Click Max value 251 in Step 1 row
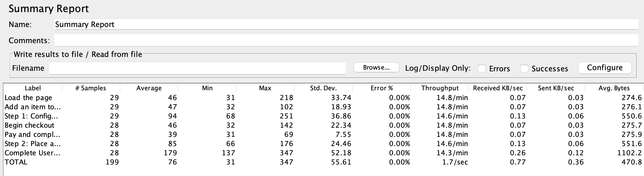644x176 pixels. (286, 116)
